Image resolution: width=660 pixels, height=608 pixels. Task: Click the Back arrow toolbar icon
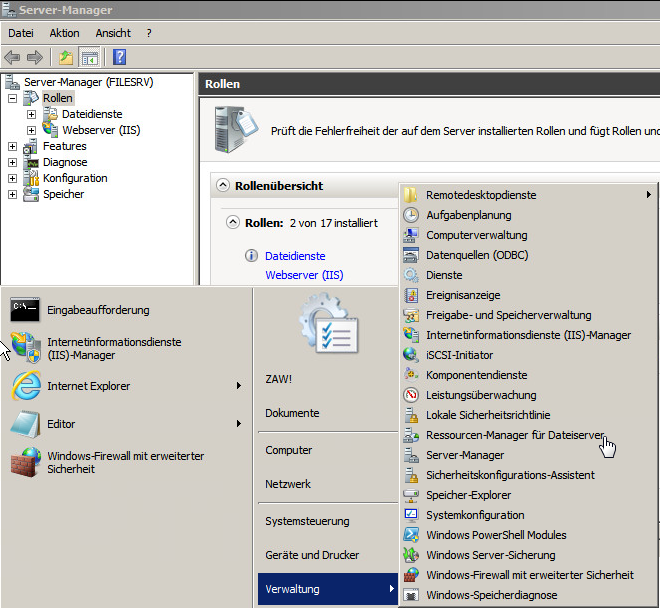[13, 57]
